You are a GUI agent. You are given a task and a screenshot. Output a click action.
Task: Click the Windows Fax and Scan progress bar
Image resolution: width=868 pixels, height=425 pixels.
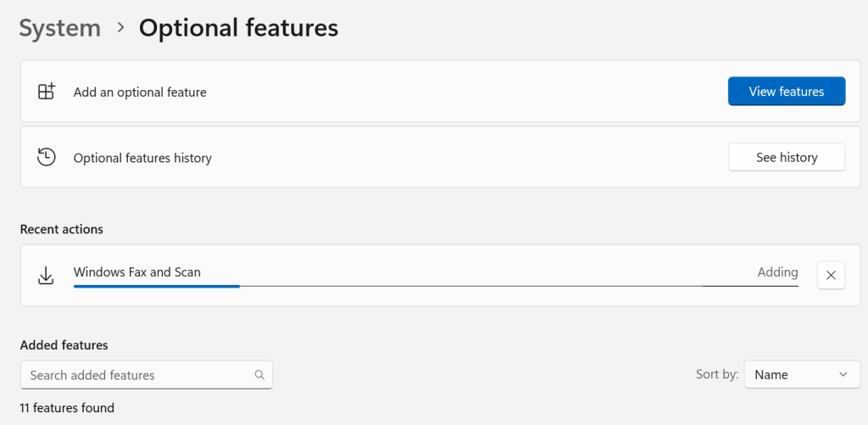click(436, 286)
